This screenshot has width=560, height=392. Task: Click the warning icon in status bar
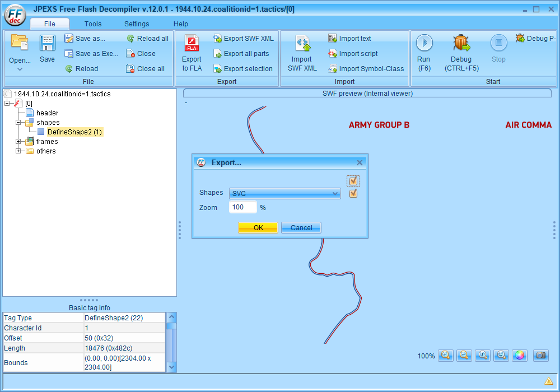549,381
